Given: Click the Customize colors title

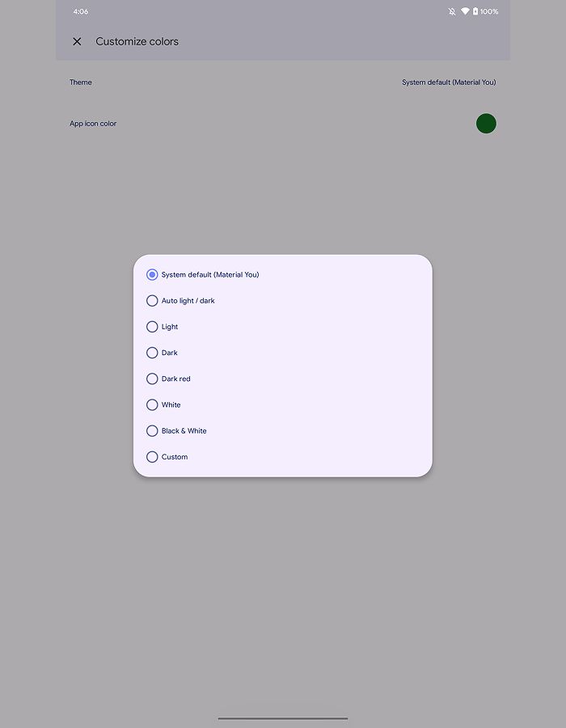Looking at the screenshot, I should pyautogui.click(x=137, y=41).
